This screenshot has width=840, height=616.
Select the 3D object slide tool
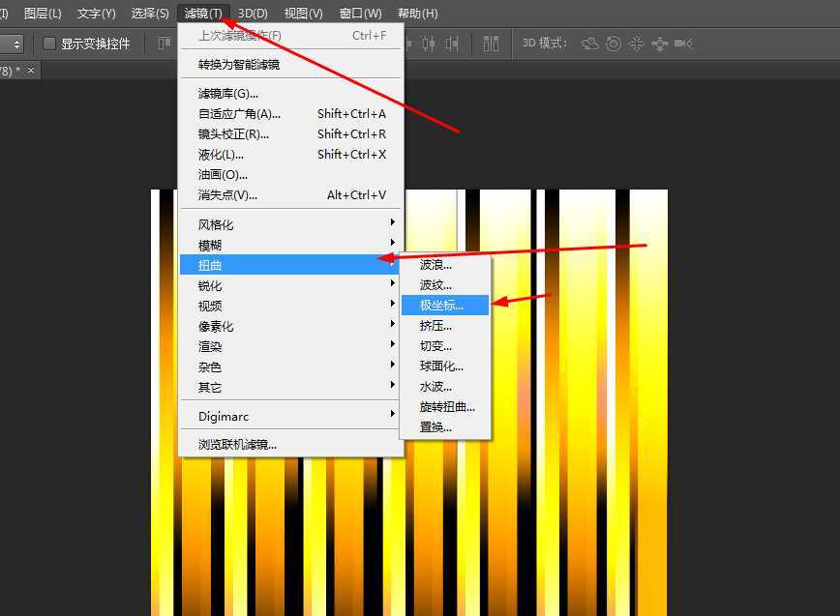pyautogui.click(x=660, y=44)
